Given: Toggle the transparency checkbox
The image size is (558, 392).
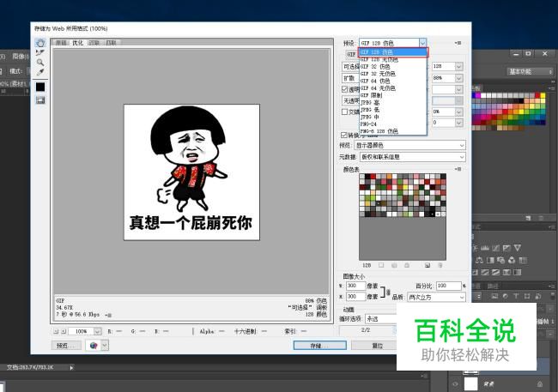Looking at the screenshot, I should [x=344, y=89].
